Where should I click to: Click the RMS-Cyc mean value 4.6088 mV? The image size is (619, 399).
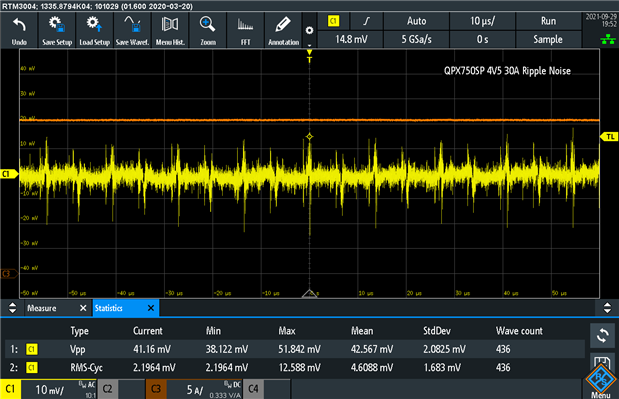pyautogui.click(x=372, y=368)
